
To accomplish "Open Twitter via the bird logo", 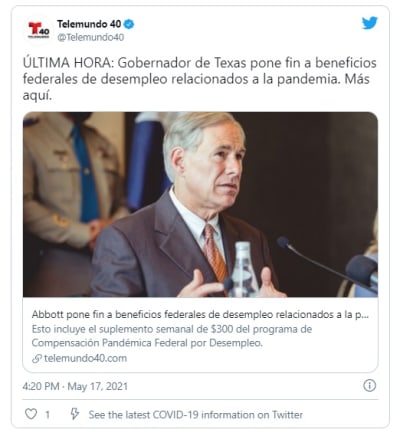I will (370, 23).
